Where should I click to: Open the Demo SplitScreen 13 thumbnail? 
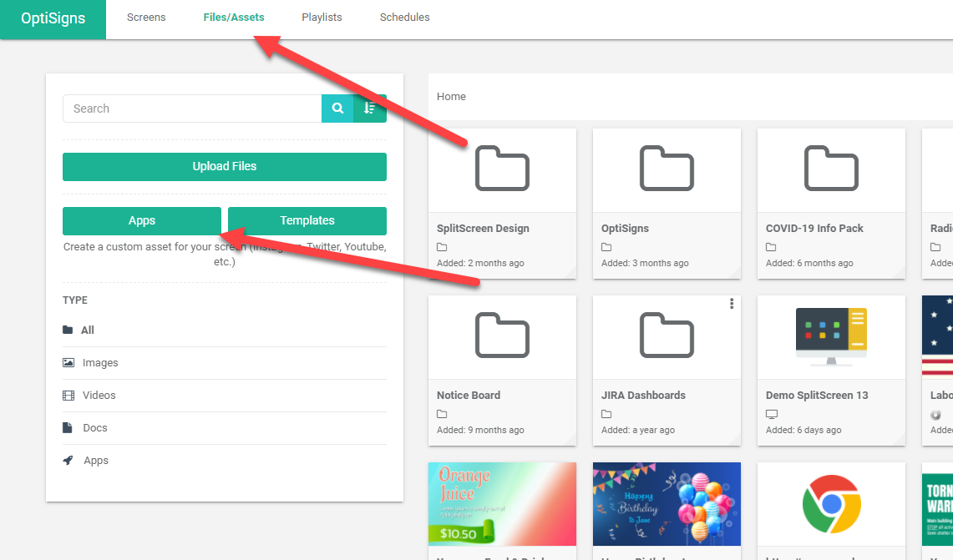831,335
